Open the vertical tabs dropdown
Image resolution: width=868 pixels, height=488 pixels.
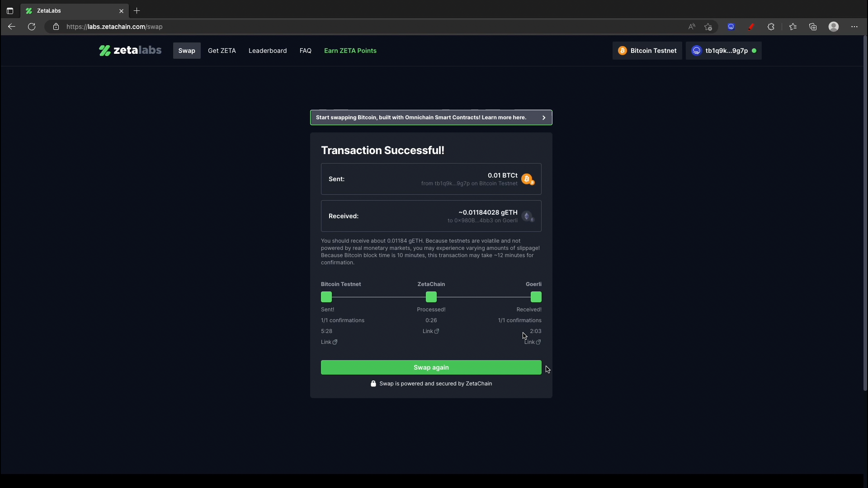point(10,11)
